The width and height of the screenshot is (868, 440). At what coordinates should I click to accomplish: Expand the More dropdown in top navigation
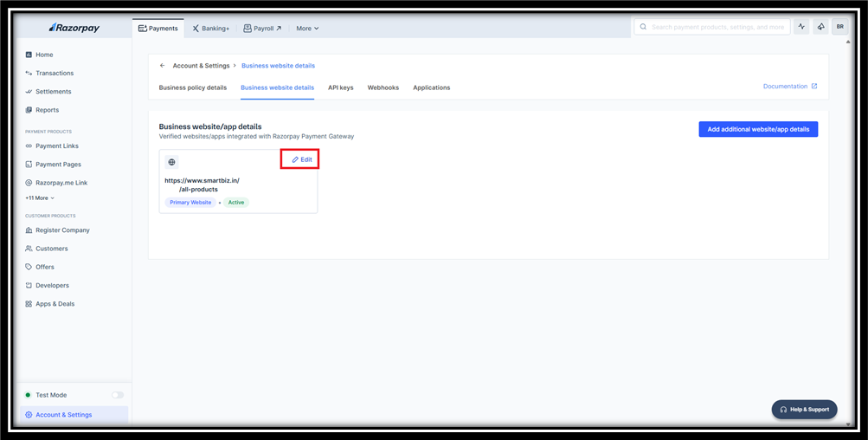(307, 29)
